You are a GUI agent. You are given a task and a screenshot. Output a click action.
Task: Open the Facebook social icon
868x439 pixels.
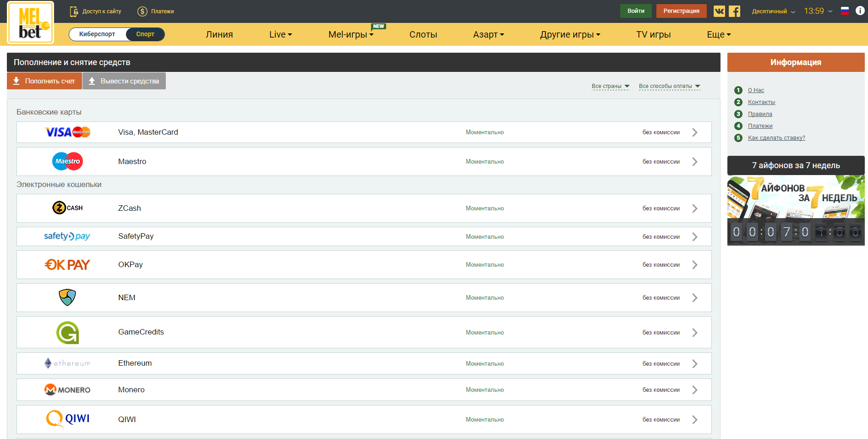pyautogui.click(x=734, y=11)
